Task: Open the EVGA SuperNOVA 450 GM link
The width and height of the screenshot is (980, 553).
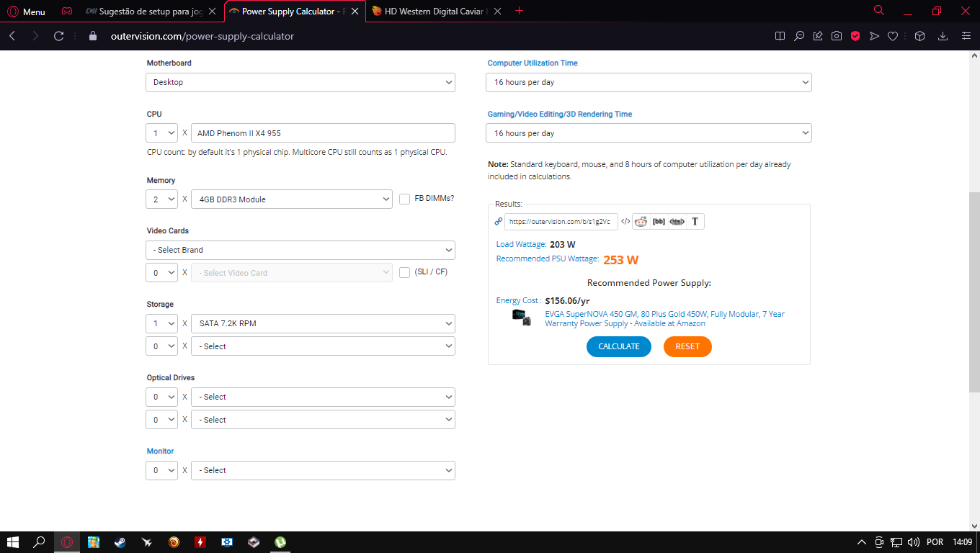Action: tap(664, 319)
